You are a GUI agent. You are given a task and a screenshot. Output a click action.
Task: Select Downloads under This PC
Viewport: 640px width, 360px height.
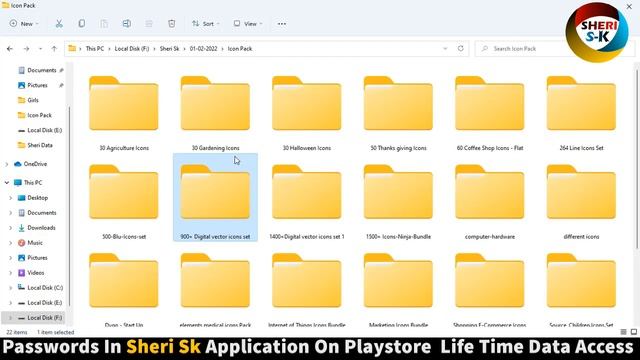37,228
